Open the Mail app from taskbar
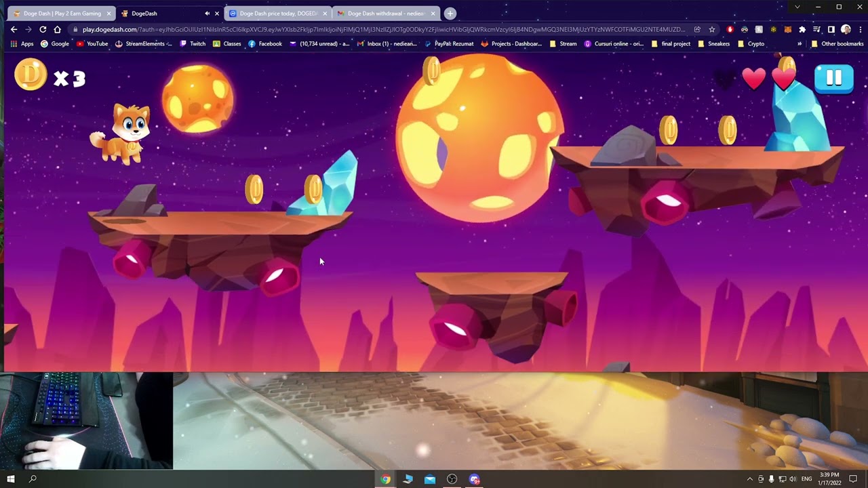The height and width of the screenshot is (488, 868). click(x=430, y=479)
